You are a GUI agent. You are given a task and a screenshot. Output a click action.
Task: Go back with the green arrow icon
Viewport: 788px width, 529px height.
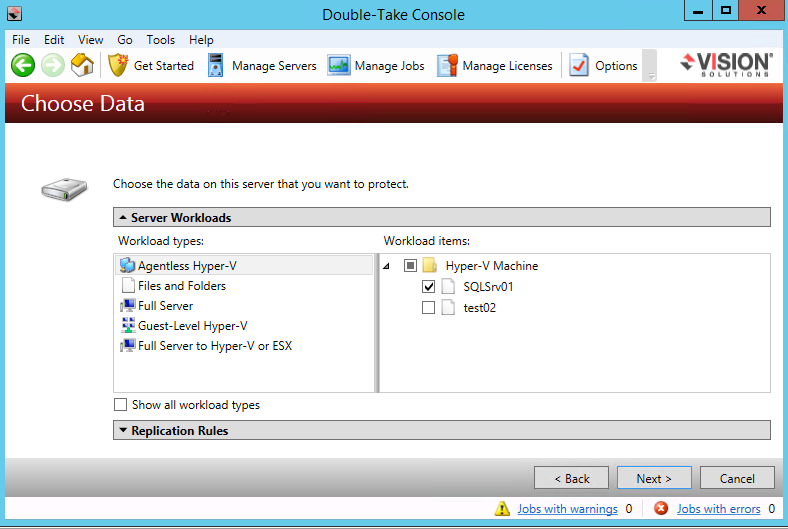(x=23, y=65)
